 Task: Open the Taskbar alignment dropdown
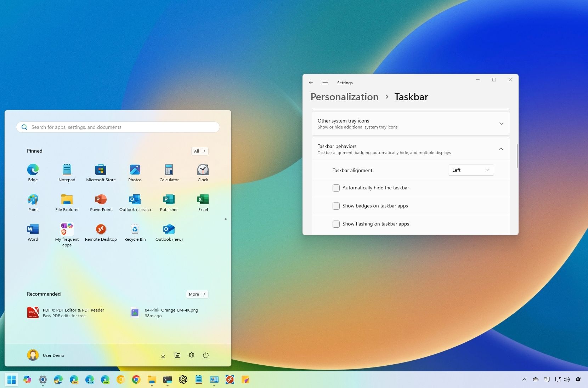tap(470, 170)
